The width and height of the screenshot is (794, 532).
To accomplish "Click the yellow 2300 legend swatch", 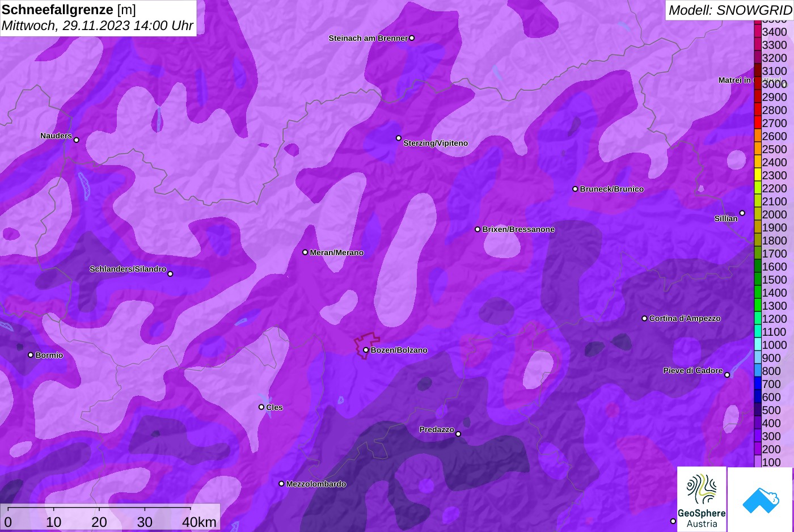I will click(758, 175).
